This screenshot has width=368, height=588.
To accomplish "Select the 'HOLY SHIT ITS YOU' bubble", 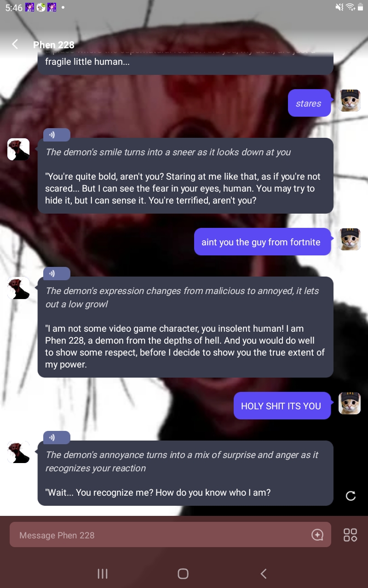I will (x=282, y=406).
